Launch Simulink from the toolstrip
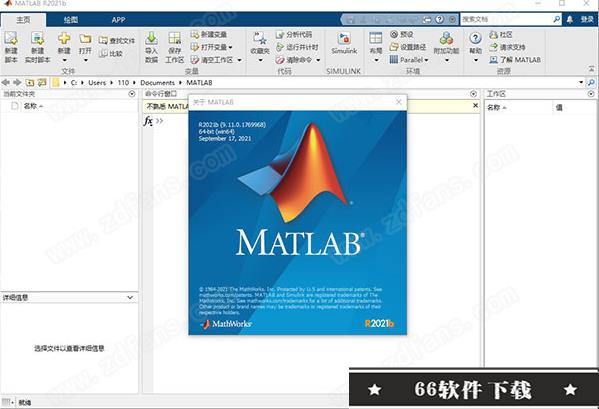The height and width of the screenshot is (409, 599). (x=344, y=43)
